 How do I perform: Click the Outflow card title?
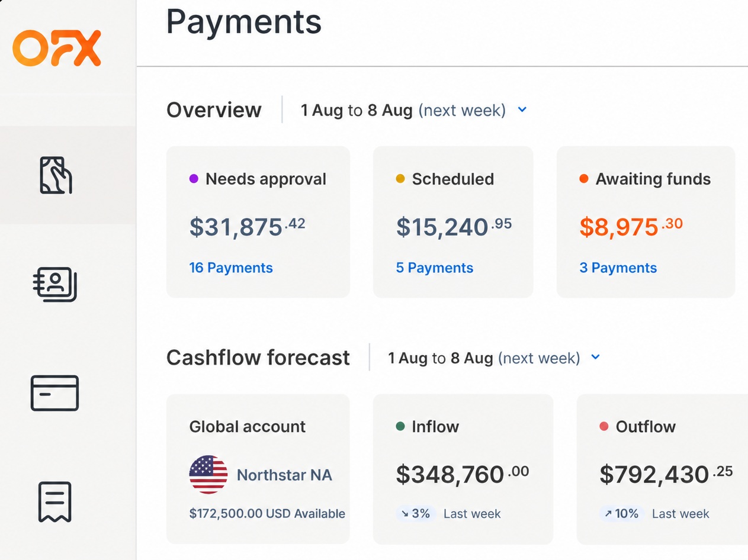coord(646,426)
